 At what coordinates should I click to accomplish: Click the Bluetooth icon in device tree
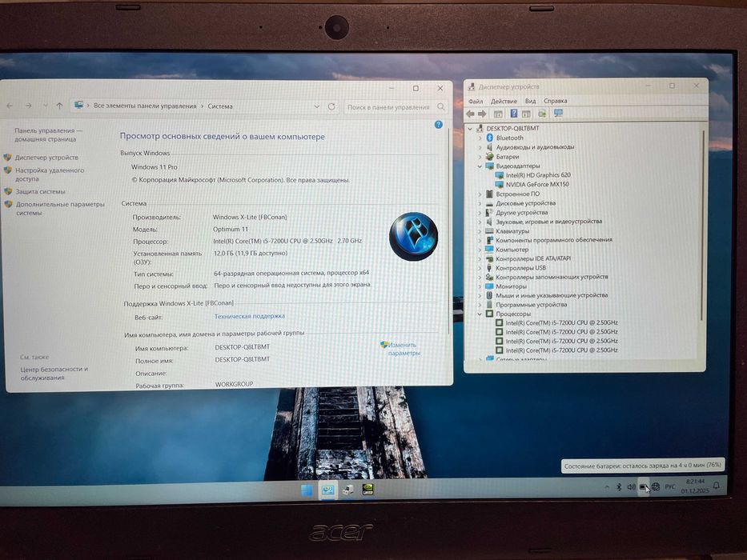pos(489,138)
